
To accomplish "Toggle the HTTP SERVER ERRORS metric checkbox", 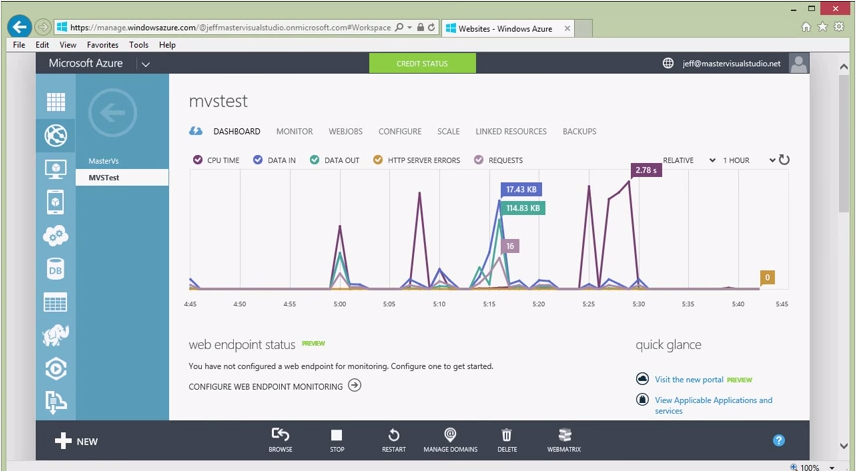I will [378, 160].
